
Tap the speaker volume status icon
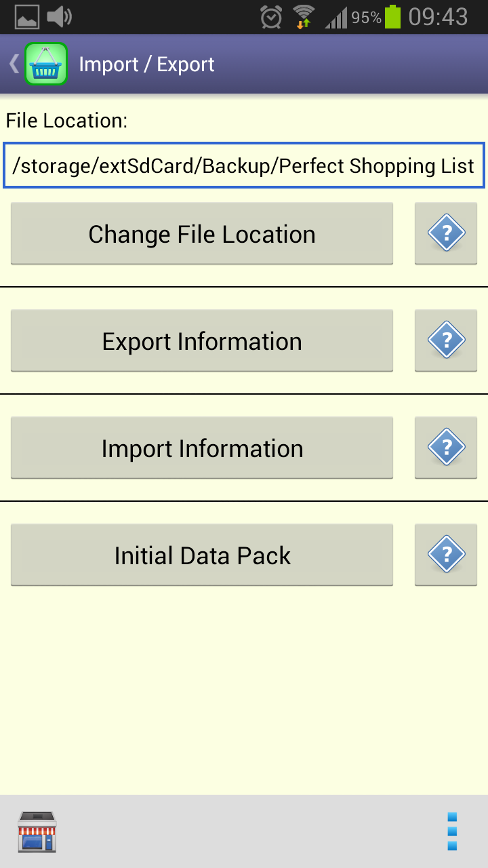coord(60,17)
